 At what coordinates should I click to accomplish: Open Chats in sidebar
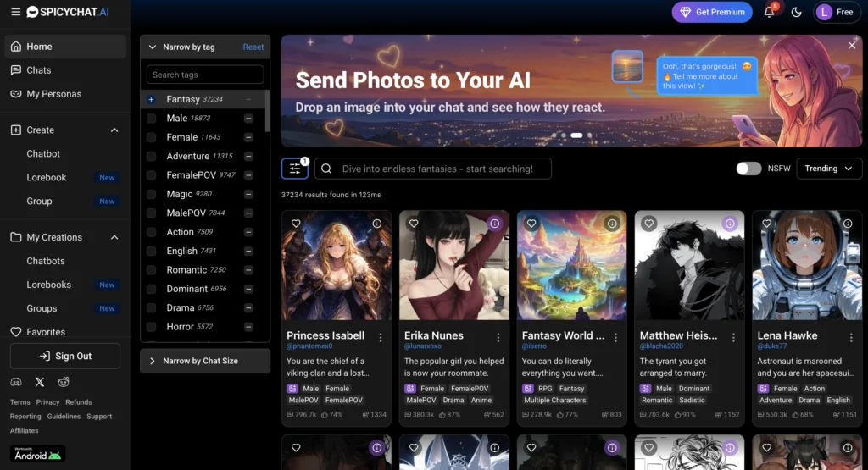click(x=65, y=70)
